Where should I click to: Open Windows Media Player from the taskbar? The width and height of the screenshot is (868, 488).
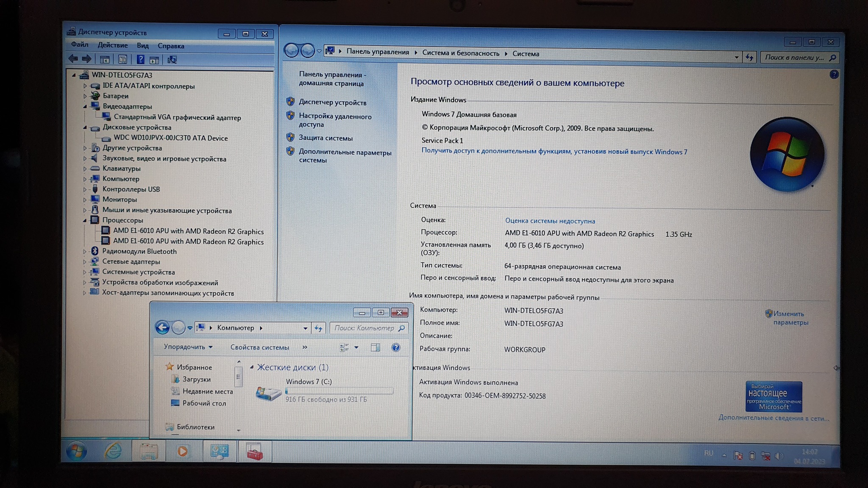pyautogui.click(x=183, y=451)
